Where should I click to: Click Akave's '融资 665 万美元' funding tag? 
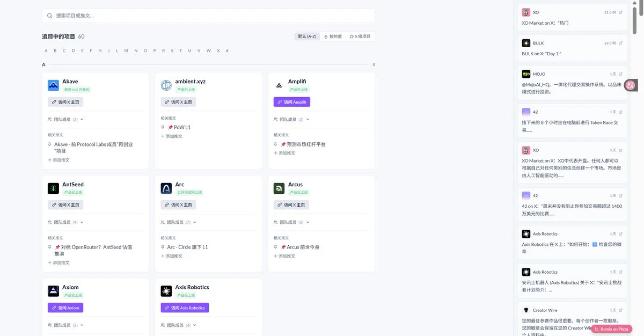point(77,90)
